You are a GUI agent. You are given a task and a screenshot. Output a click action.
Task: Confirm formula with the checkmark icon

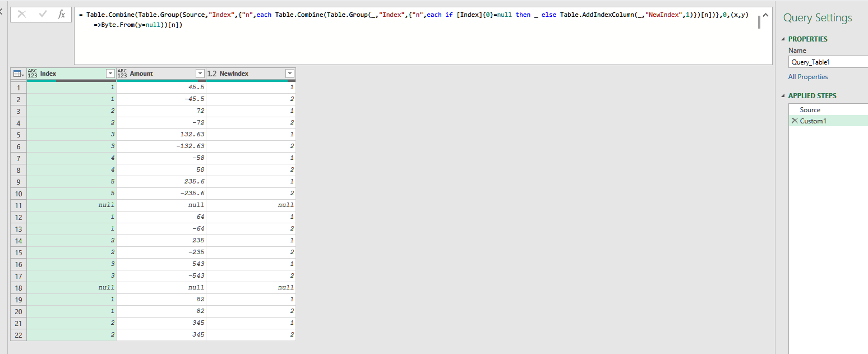click(43, 15)
